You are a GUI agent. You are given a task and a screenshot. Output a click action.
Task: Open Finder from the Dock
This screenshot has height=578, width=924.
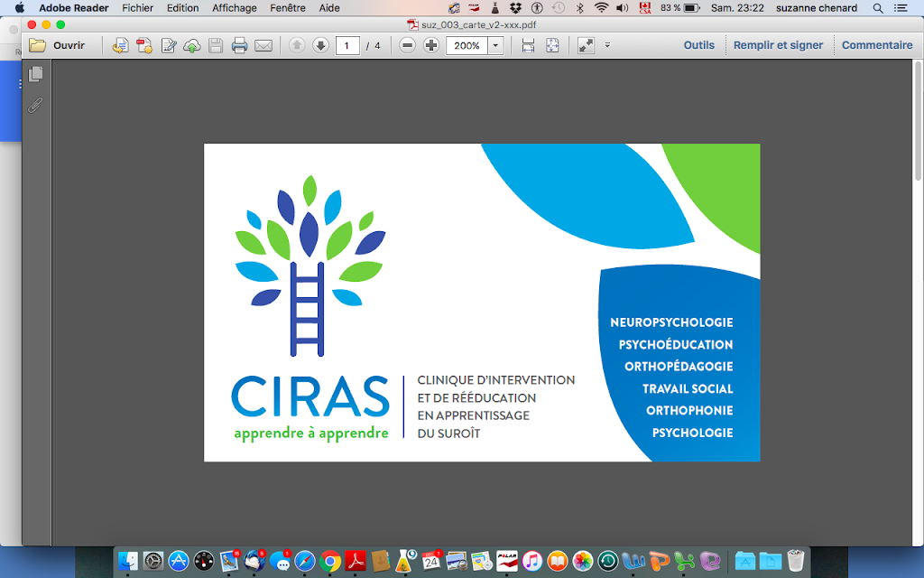point(128,561)
